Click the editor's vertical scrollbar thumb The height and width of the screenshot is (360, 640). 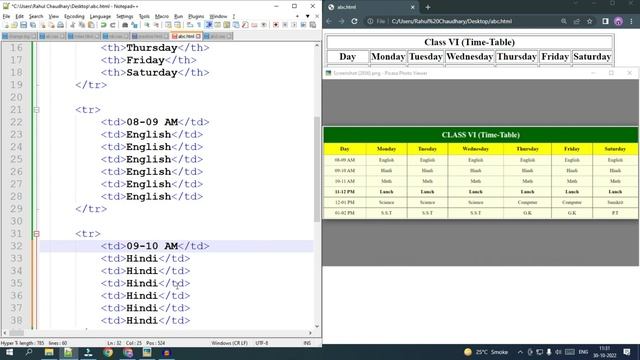click(x=317, y=169)
